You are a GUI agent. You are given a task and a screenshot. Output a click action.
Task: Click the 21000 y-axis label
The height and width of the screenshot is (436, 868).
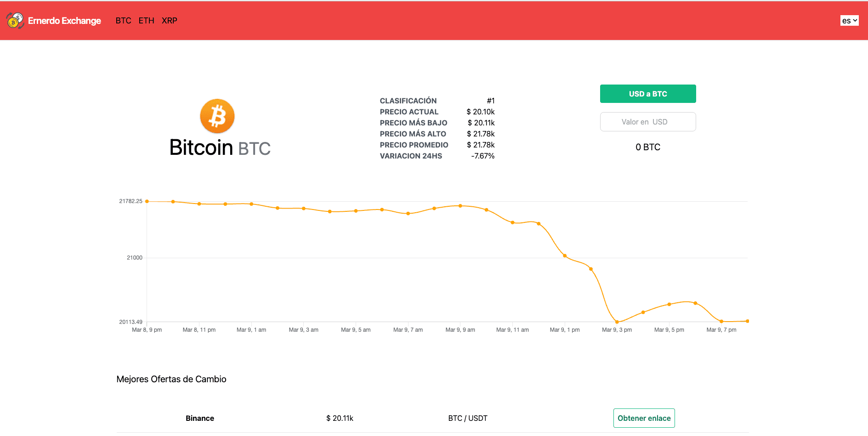click(135, 258)
